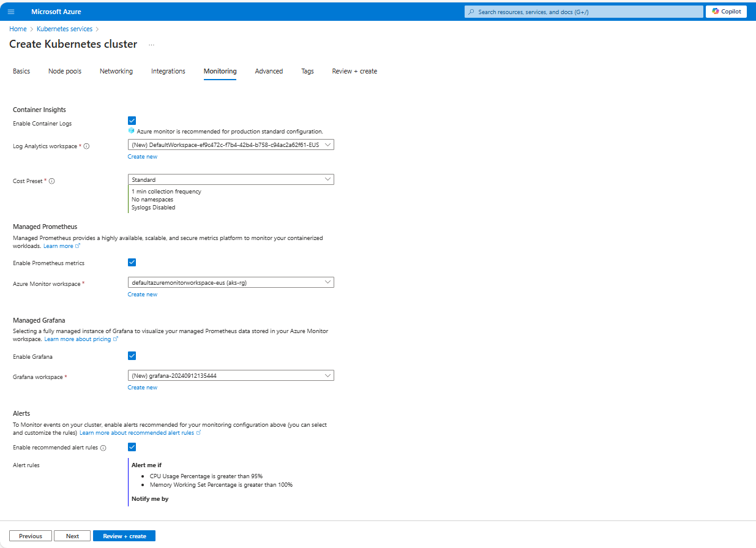Click the 'Notify me by' text
This screenshot has height=548, width=756.
coord(150,499)
